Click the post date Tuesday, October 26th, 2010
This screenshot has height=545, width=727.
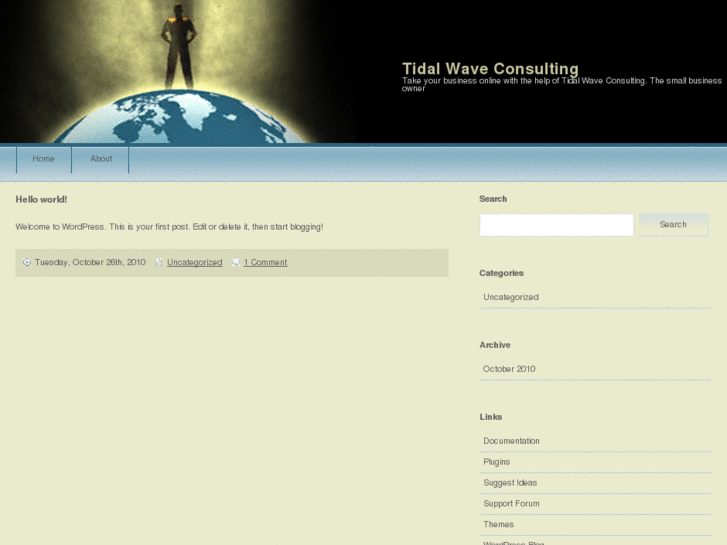pyautogui.click(x=90, y=262)
